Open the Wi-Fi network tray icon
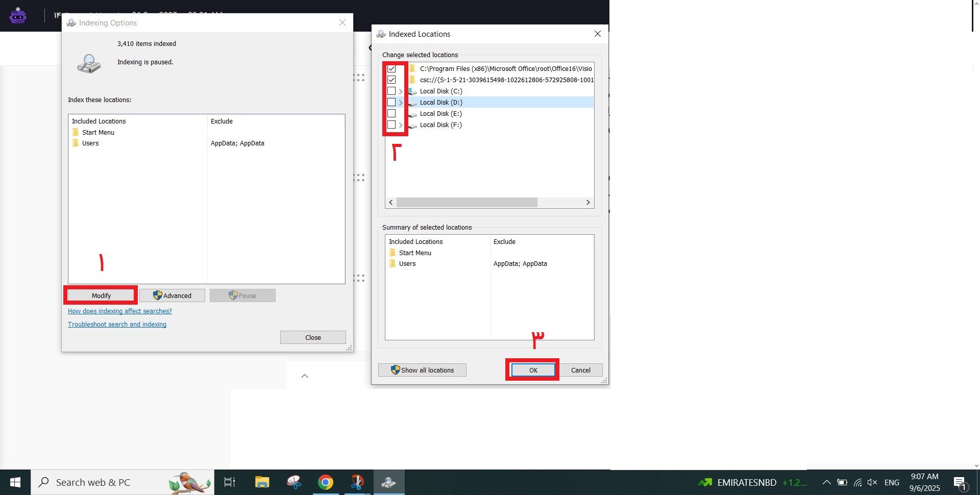 pos(857,482)
